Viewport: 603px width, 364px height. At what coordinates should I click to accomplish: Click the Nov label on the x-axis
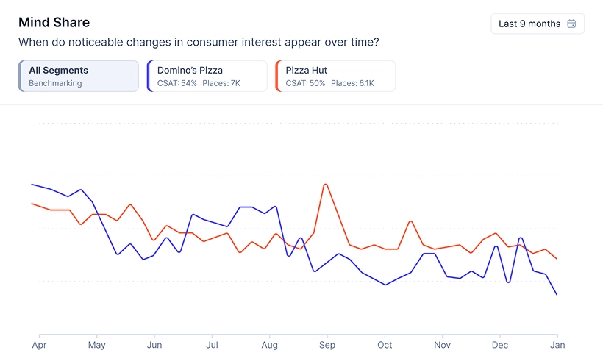point(442,344)
